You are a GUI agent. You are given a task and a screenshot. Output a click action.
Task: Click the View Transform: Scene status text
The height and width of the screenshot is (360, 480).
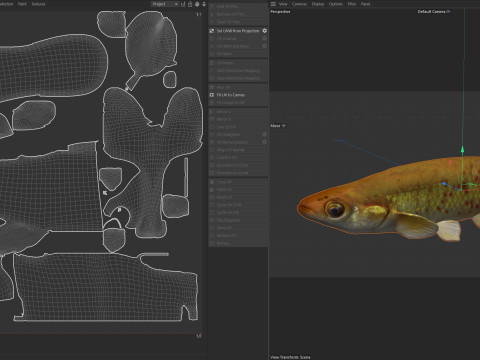[x=290, y=357]
